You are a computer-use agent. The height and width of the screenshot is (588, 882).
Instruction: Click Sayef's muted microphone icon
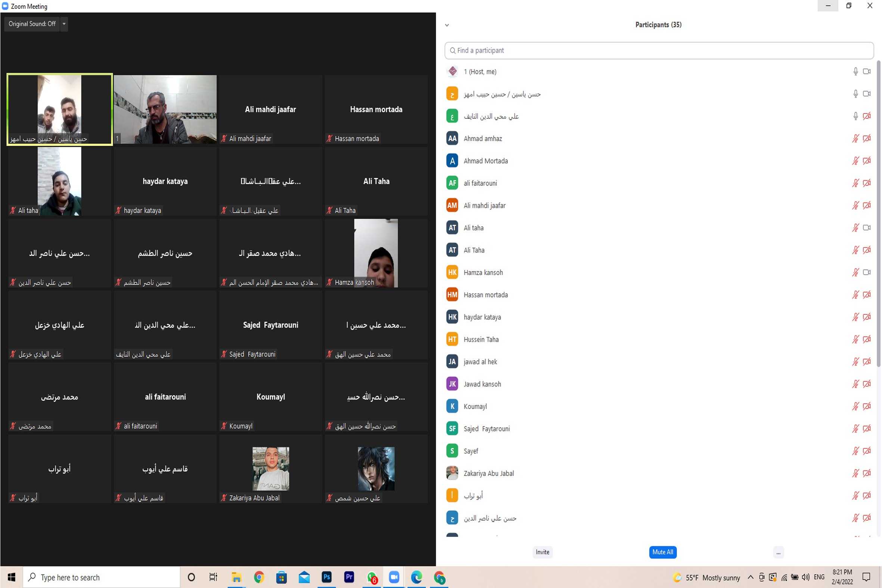pyautogui.click(x=855, y=451)
